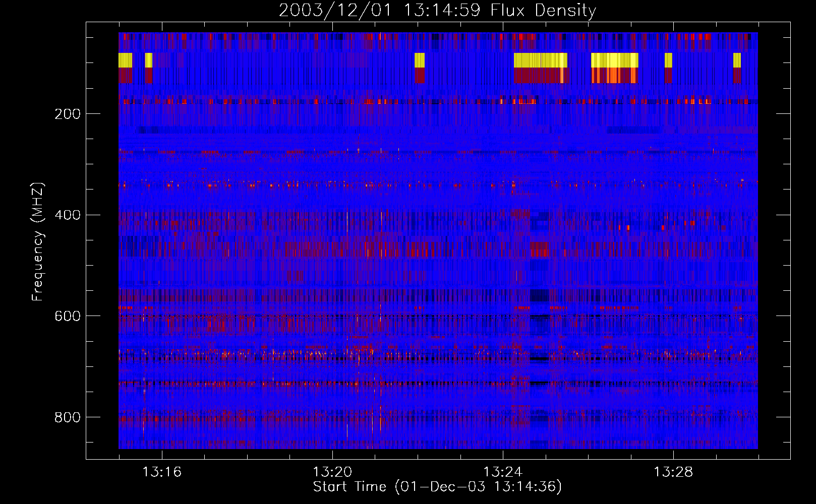This screenshot has height=504, width=816.
Task: Select the "Frequency (MHZ)" axis label
Action: click(x=38, y=241)
